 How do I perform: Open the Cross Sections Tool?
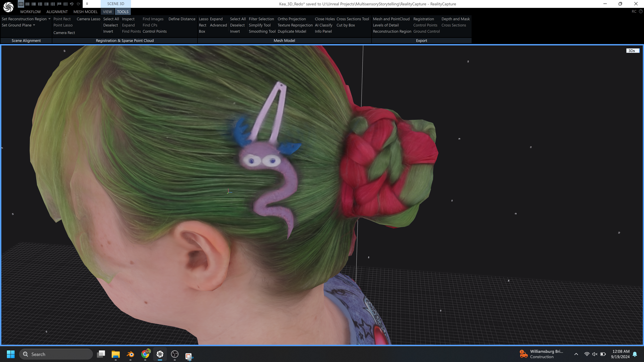click(x=353, y=19)
